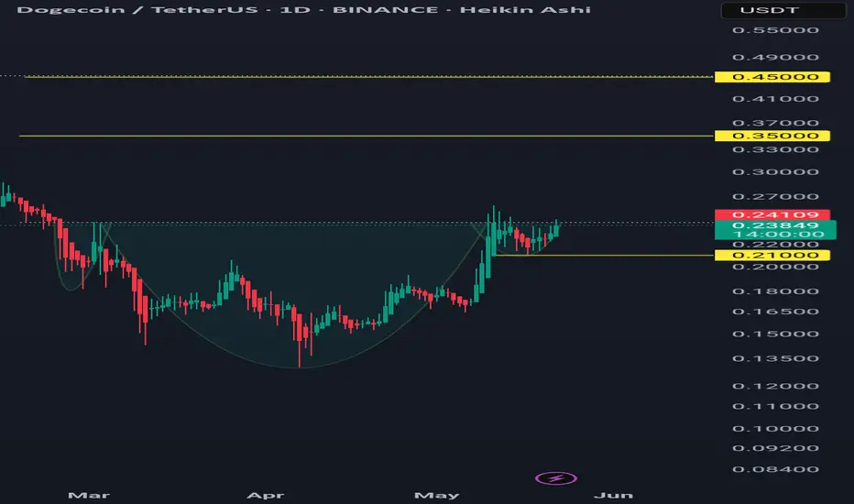Click the 0.08400 price axis value

(775, 469)
